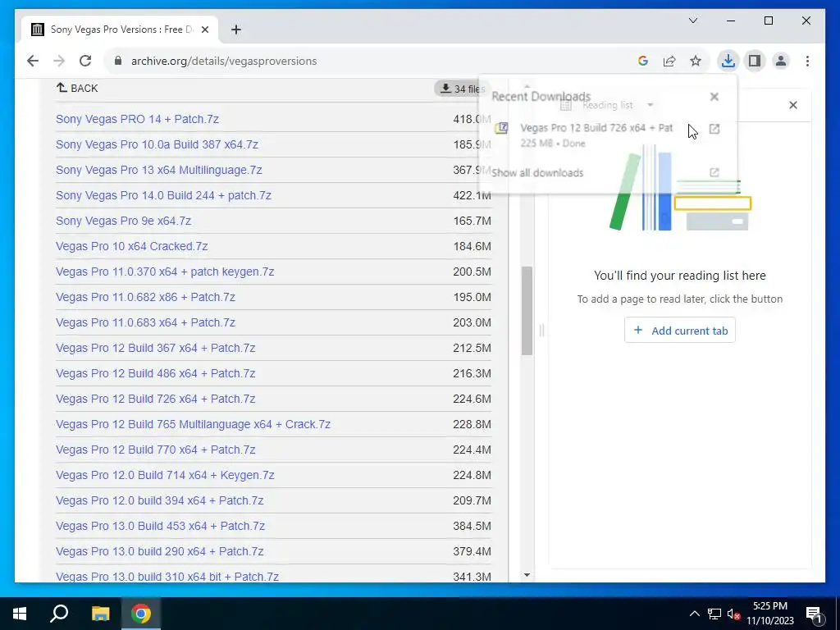Click Add current tab button
This screenshot has width=840, height=630.
click(x=680, y=331)
